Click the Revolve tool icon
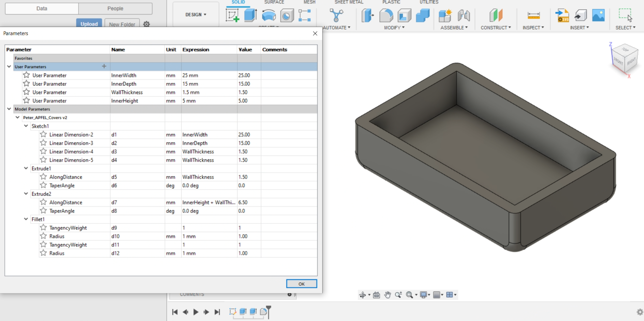This screenshot has width=644, height=321. click(269, 15)
